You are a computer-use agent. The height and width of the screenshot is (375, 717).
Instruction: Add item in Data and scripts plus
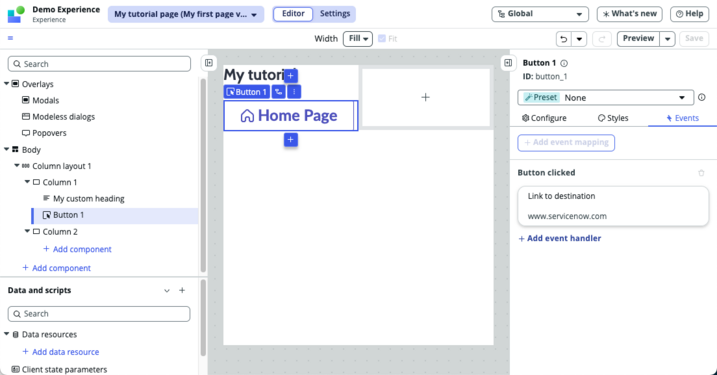pyautogui.click(x=182, y=290)
